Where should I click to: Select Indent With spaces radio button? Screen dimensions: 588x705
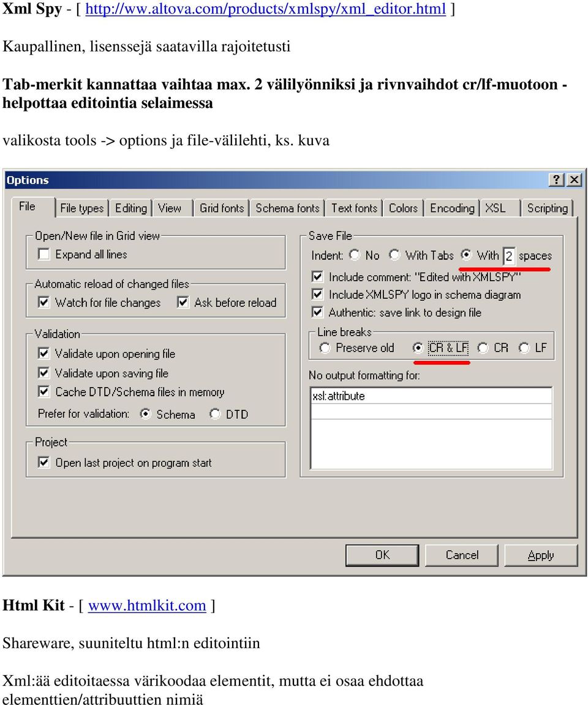pyautogui.click(x=466, y=255)
